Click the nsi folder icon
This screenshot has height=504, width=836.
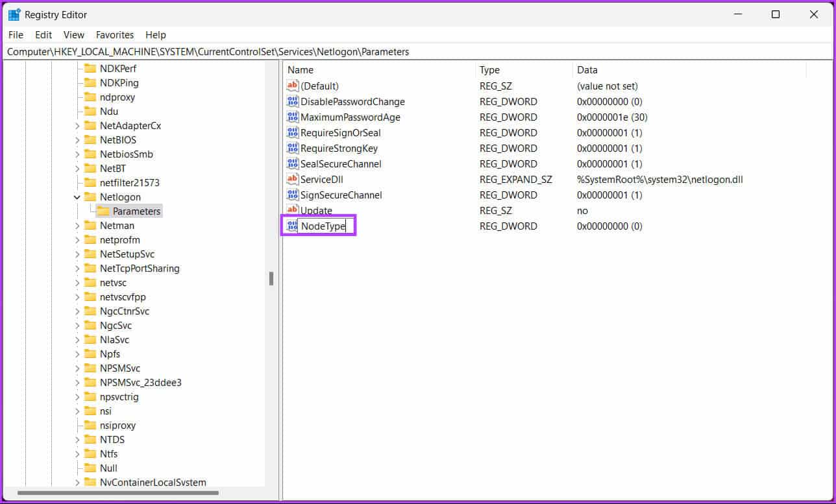[x=90, y=411]
